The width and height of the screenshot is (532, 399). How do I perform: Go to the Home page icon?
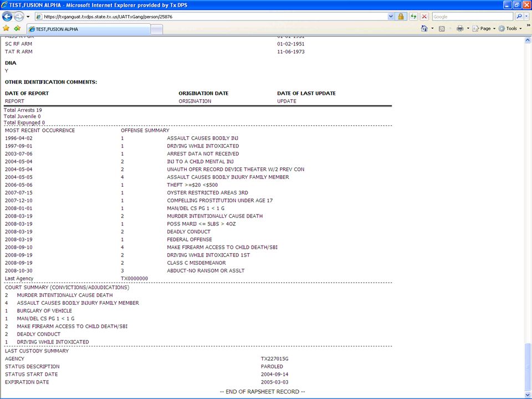coord(424,28)
